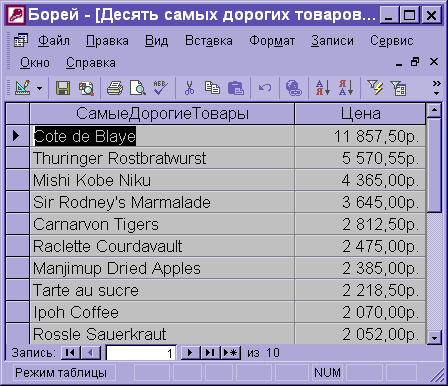Click the Цена column header
The height and width of the screenshot is (386, 448).
coord(360,114)
